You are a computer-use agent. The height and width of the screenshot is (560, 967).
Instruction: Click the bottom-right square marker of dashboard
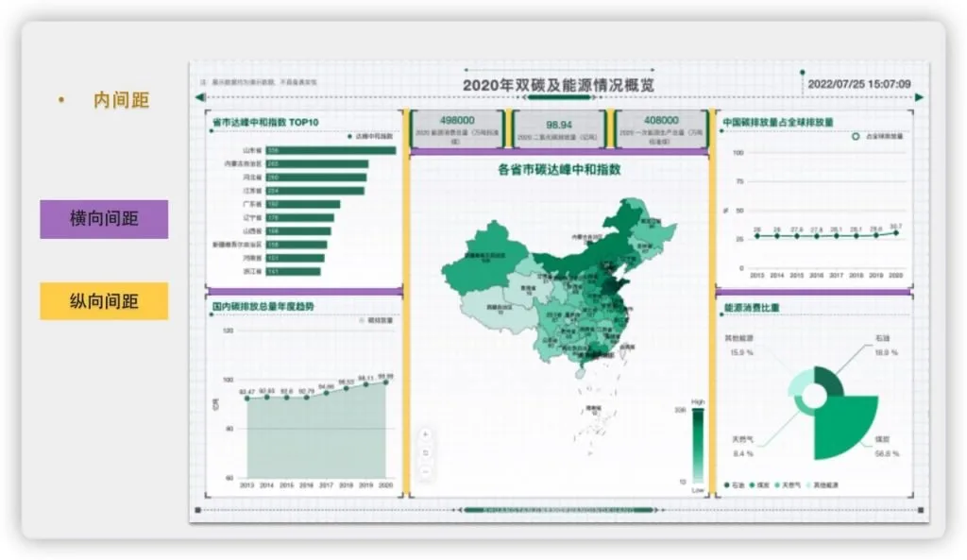coord(920,510)
